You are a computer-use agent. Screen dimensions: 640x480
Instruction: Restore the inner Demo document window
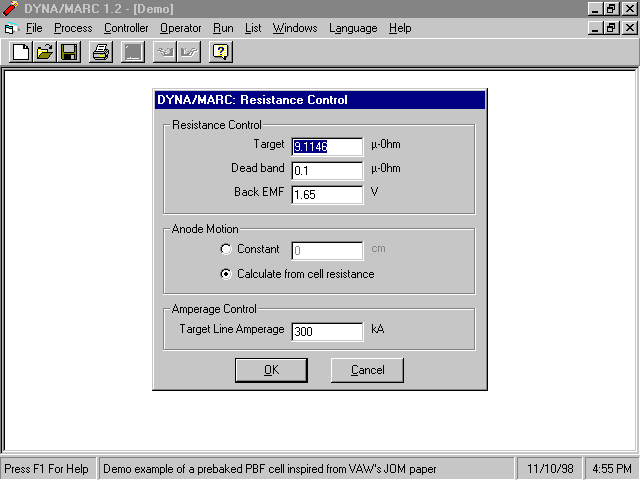point(611,28)
